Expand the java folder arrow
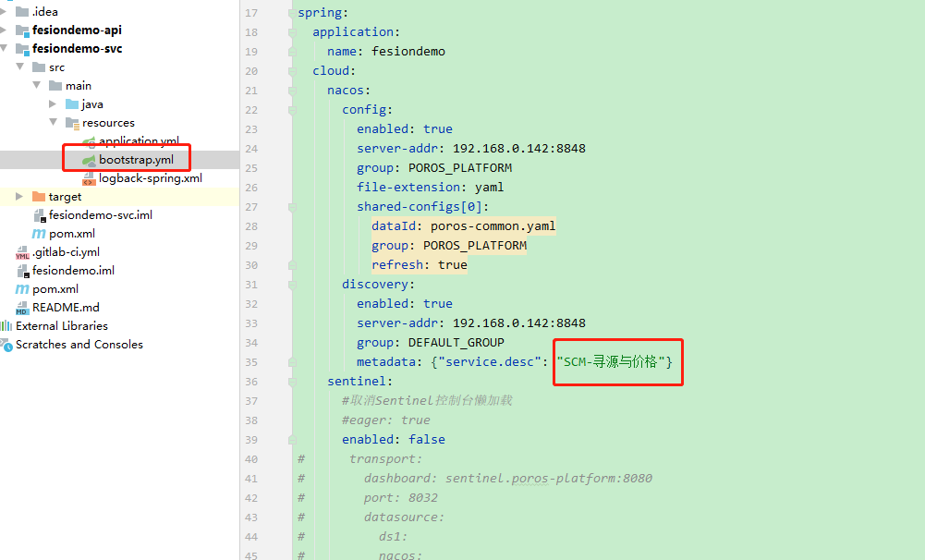The image size is (925, 560). point(53,103)
